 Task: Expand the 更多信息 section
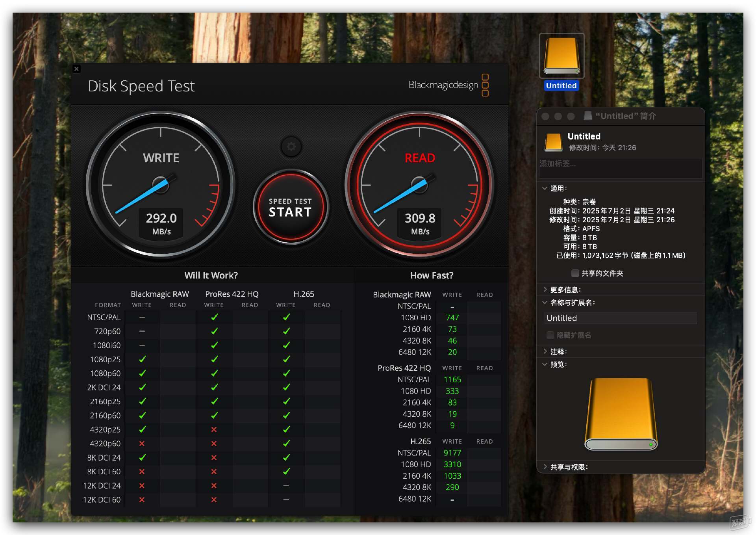545,290
